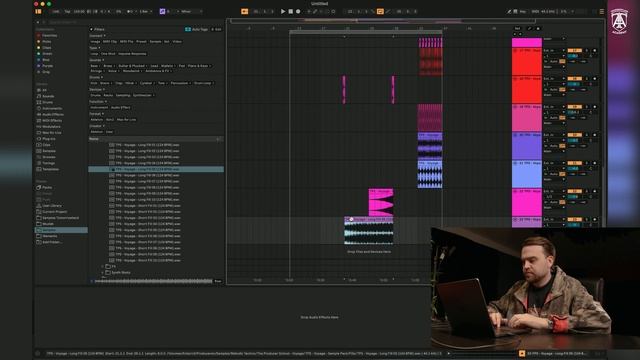
Task: Toggle the Arrangement Loop switch
Action: click(380, 11)
